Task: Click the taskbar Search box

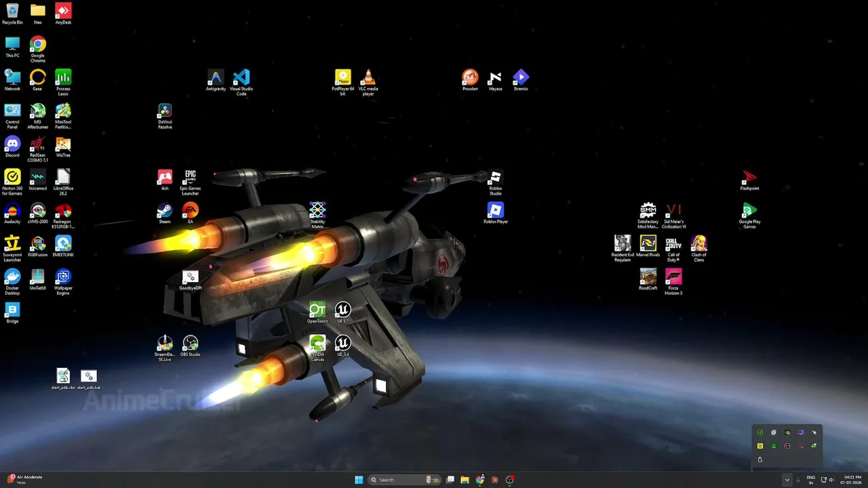Action: (x=406, y=480)
